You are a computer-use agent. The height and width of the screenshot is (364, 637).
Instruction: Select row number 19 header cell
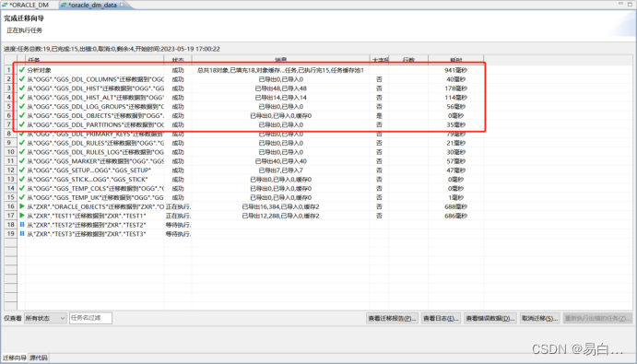tap(10, 233)
